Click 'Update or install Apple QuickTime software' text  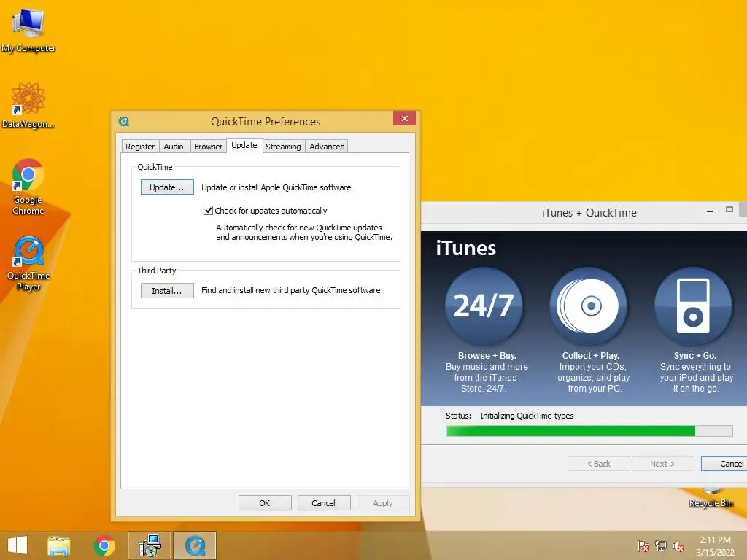pyautogui.click(x=276, y=187)
